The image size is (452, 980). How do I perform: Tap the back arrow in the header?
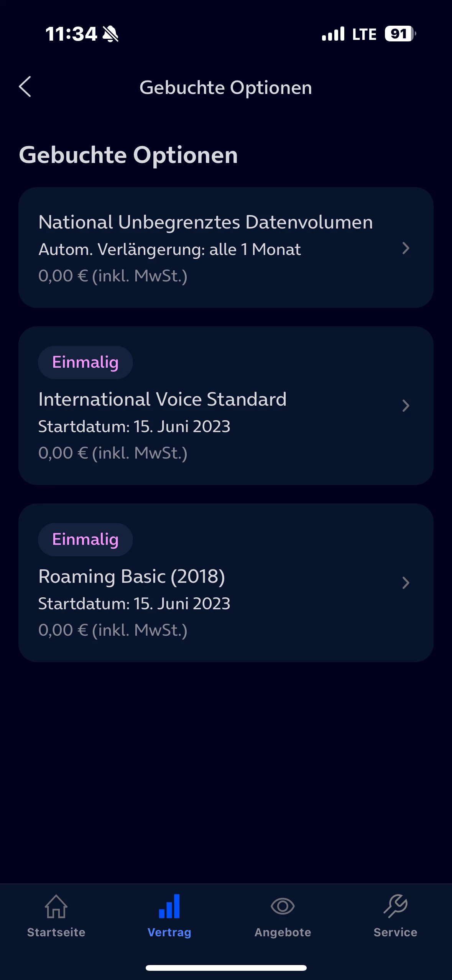click(x=25, y=87)
